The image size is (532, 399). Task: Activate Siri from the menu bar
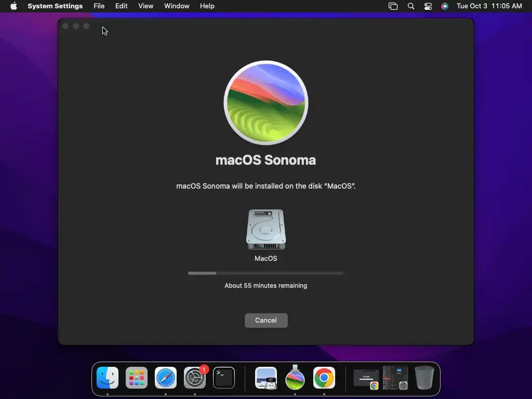click(x=445, y=6)
